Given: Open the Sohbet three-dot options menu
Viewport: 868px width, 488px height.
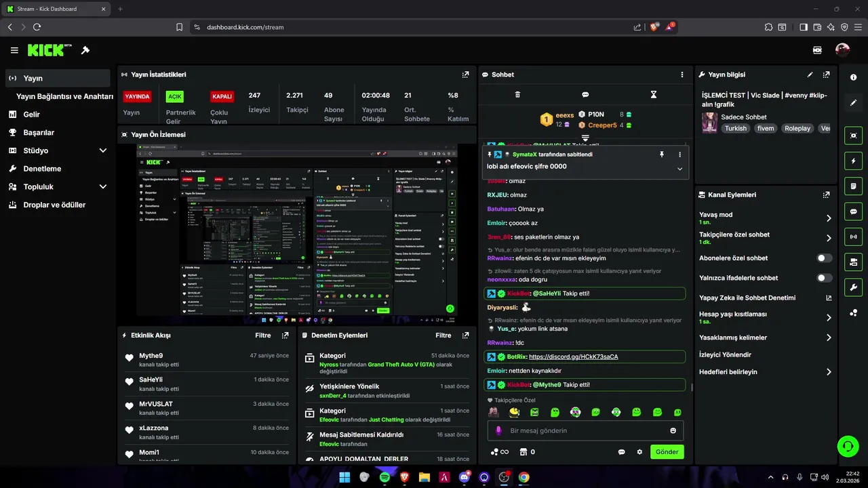Looking at the screenshot, I should coord(682,75).
